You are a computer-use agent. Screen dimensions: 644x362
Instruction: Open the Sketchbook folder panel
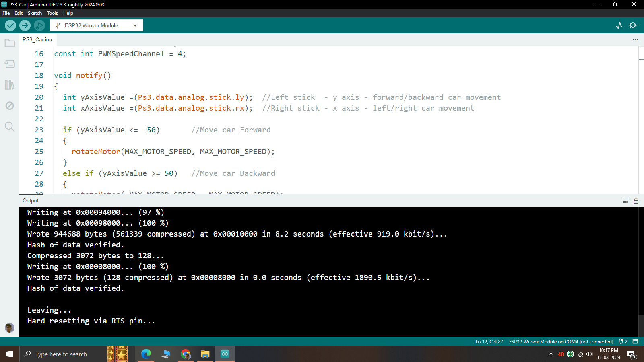(10, 43)
